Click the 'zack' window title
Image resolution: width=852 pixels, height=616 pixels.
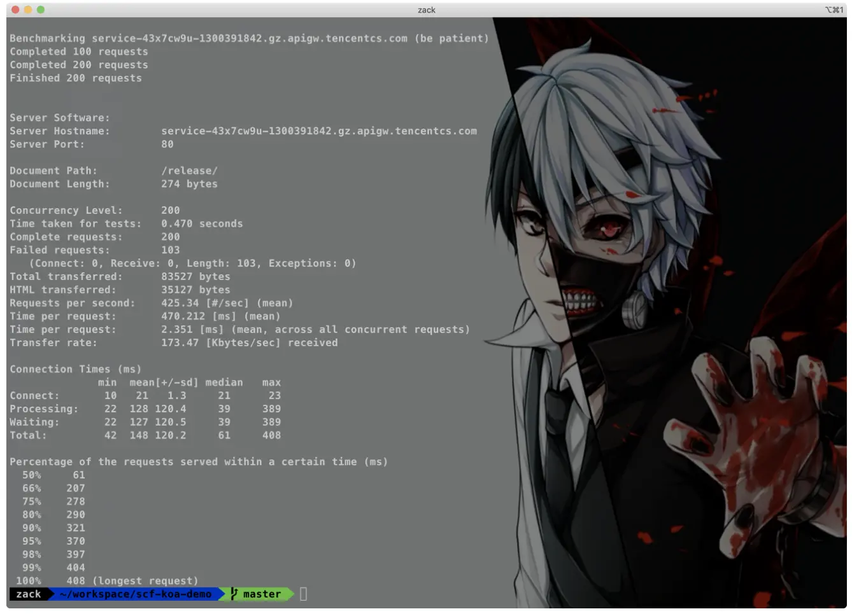click(427, 10)
